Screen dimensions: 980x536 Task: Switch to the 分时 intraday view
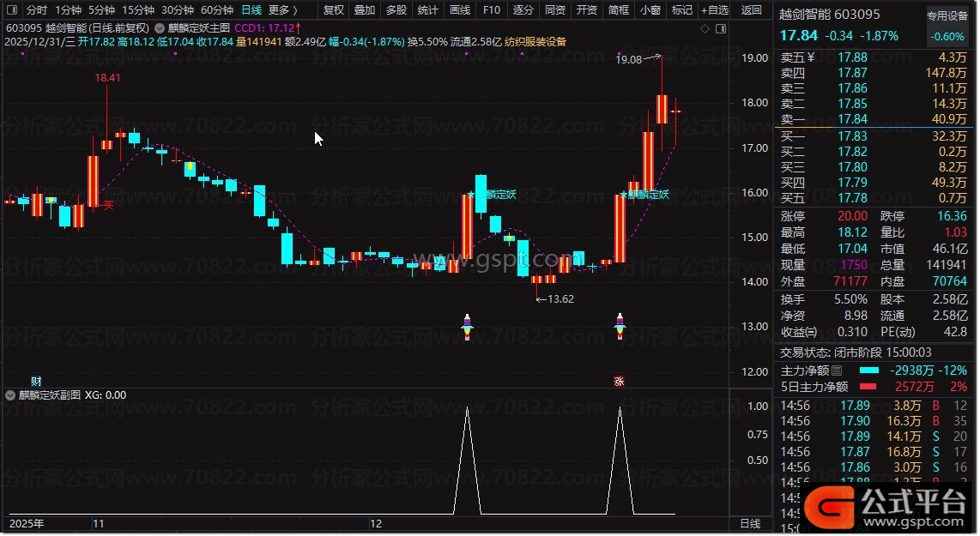click(x=36, y=10)
